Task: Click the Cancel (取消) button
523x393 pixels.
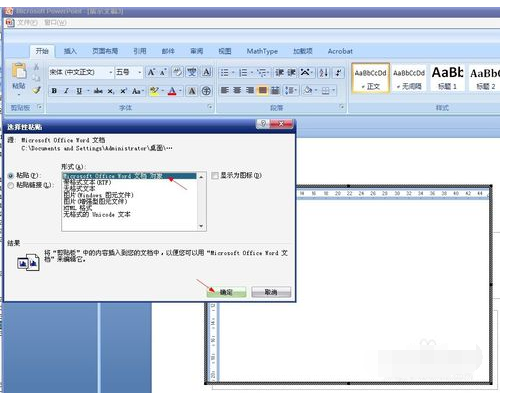Action: 271,292
